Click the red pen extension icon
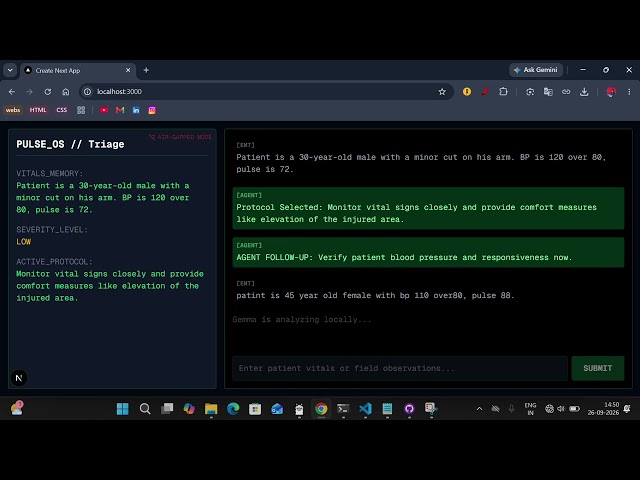Screen dimensions: 640x480 [485, 92]
